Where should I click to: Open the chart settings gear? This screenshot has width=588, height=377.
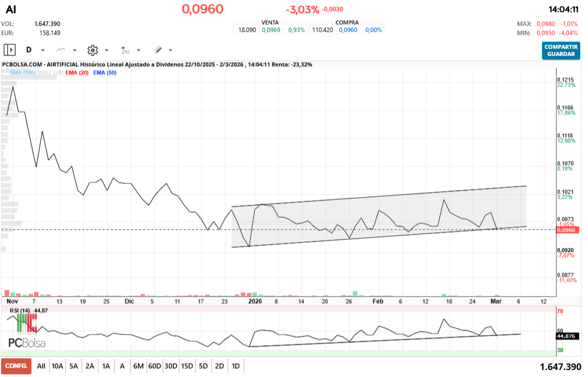[92, 50]
